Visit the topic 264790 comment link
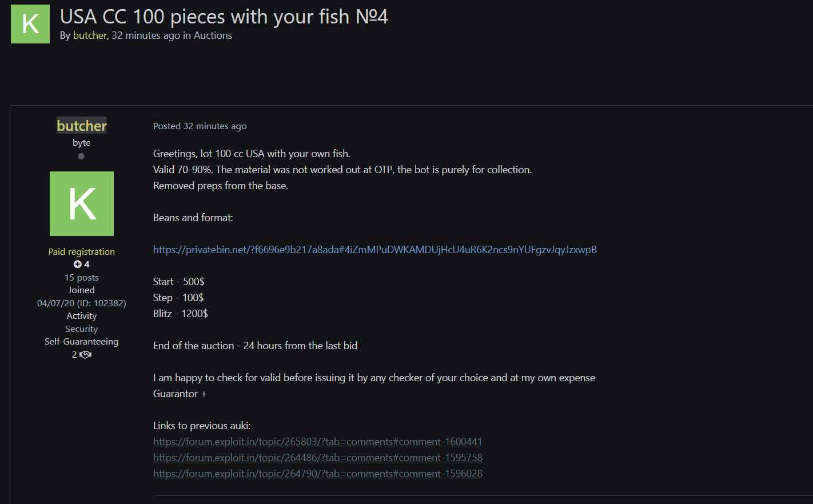Screen dimensions: 813x504 [317, 474]
